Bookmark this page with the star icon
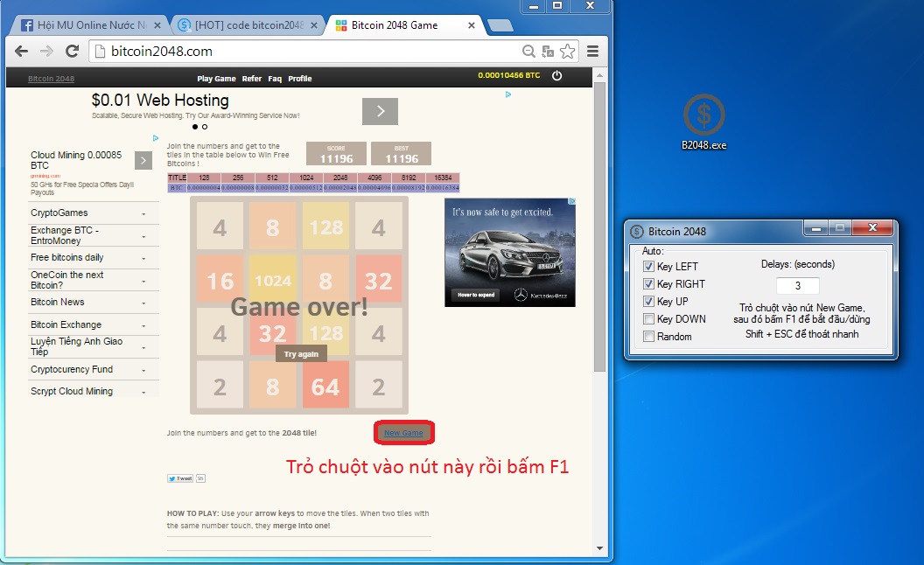Screen dimensions: 924x565 568,52
